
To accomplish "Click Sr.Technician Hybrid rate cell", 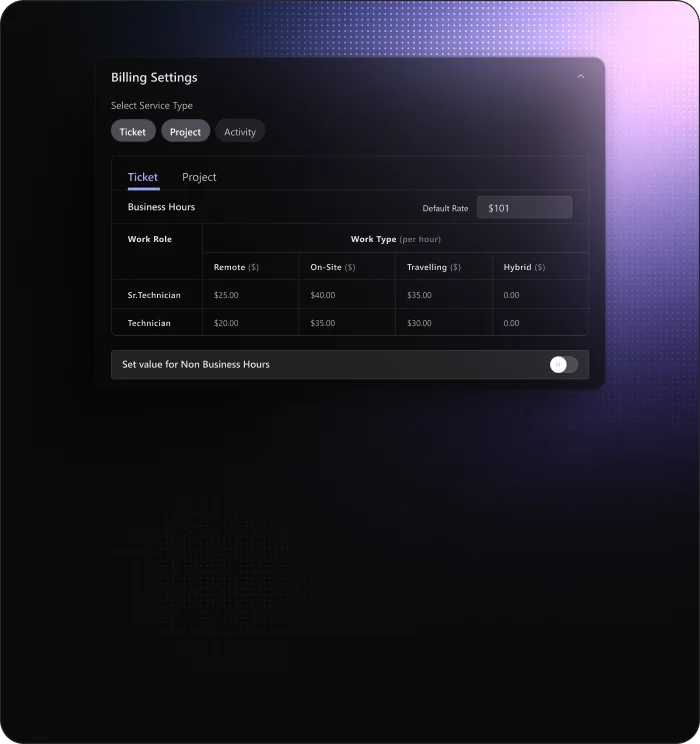I will (539, 295).
